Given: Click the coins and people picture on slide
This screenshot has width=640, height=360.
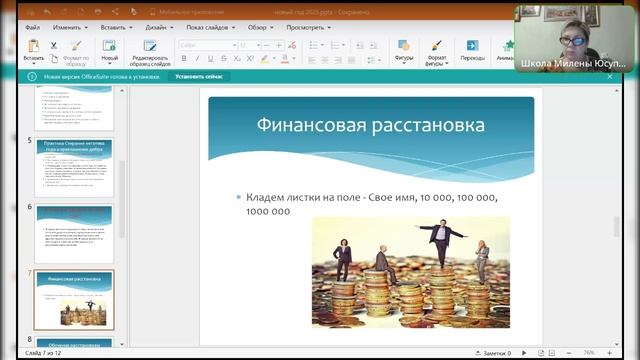Looking at the screenshot, I should tap(411, 272).
